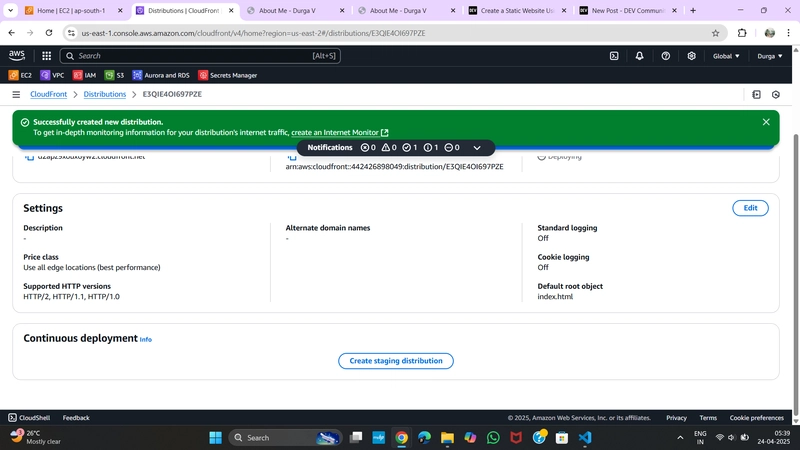800x450 pixels.
Task: Open a new browser tab
Action: 693,10
